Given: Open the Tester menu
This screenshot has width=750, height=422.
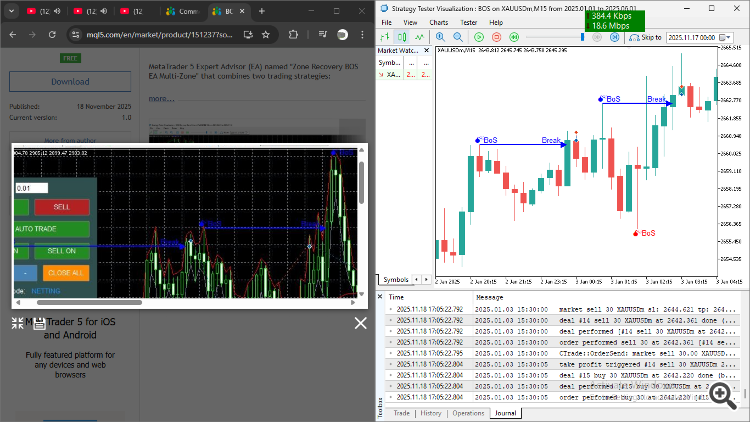Looking at the screenshot, I should coord(468,22).
